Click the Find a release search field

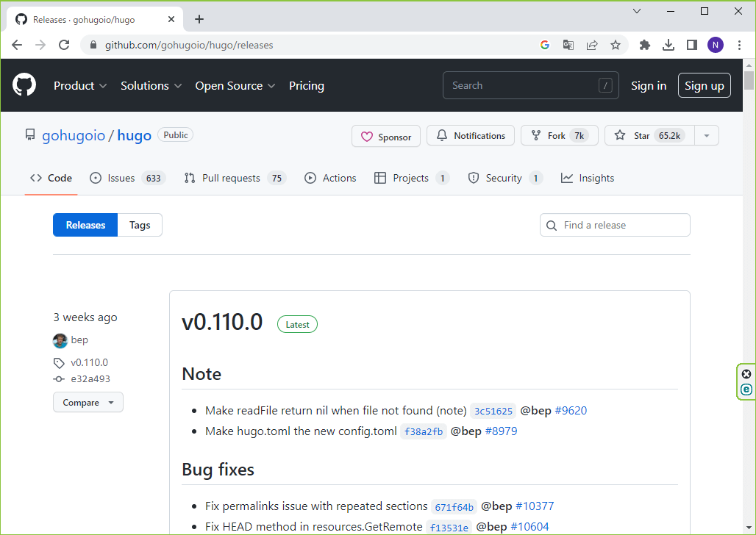click(x=622, y=226)
